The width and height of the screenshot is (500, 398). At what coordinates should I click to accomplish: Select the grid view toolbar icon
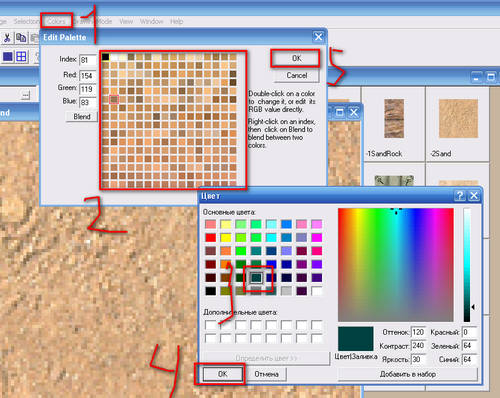pos(21,57)
